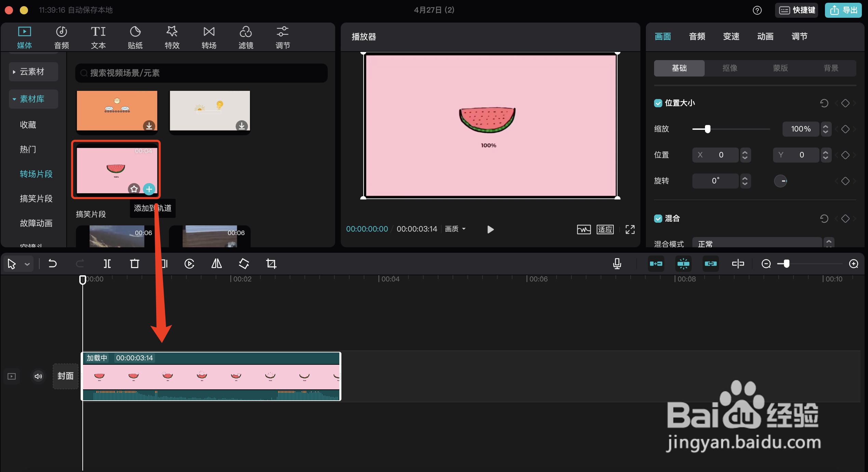
Task: Toggle the 混合 checkbox
Action: click(658, 218)
